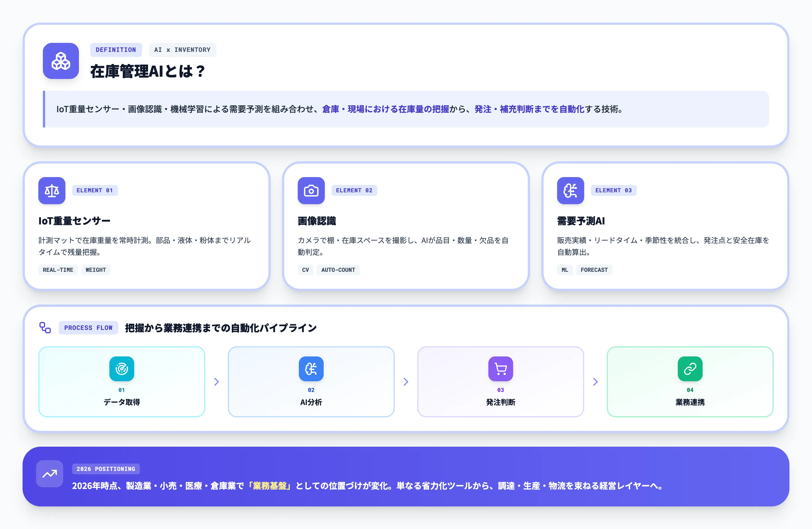Select the PROCESS FLOW badge
The width and height of the screenshot is (812, 529).
pyautogui.click(x=88, y=328)
